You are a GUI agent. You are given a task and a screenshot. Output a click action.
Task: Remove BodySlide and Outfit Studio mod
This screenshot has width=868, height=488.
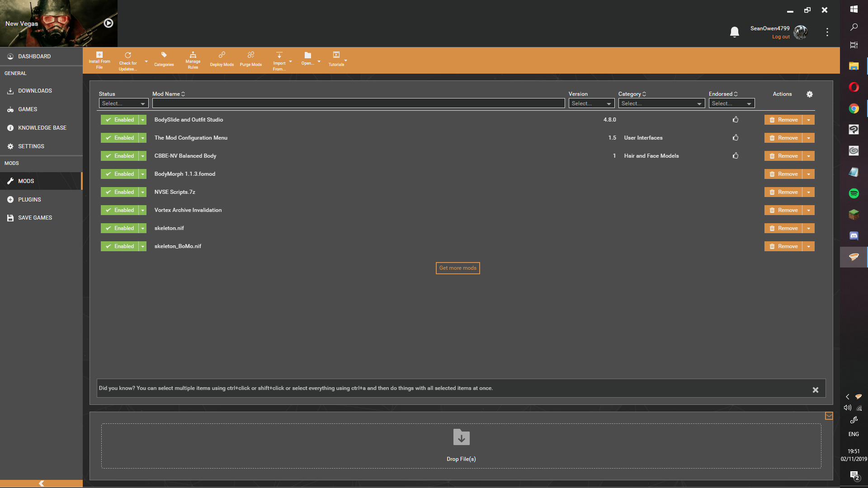pyautogui.click(x=783, y=120)
